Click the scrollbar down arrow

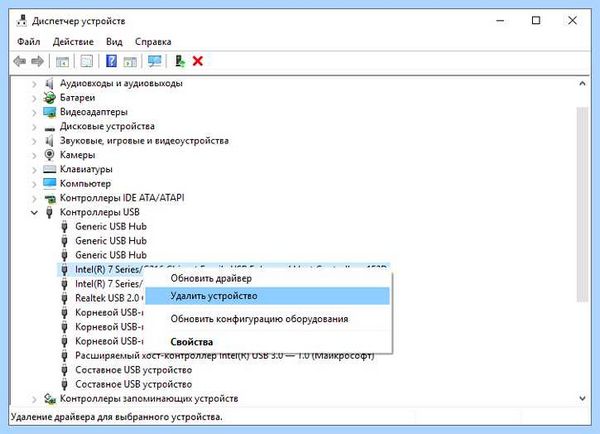582,398
